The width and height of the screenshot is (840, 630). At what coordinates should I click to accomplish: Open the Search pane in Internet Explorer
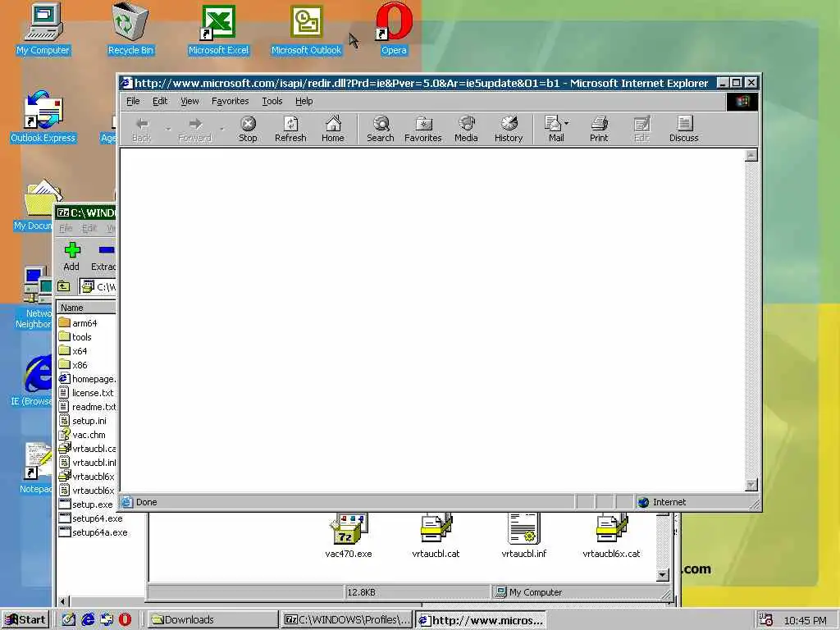381,129
